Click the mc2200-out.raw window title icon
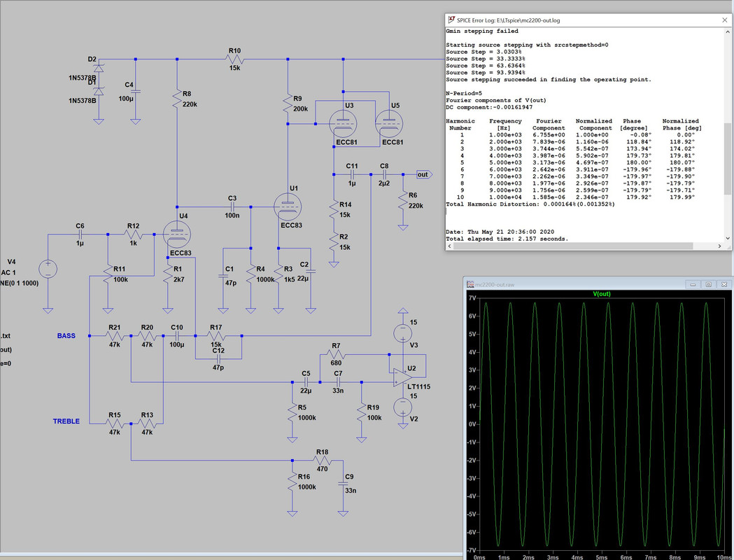This screenshot has width=734, height=560. click(470, 284)
